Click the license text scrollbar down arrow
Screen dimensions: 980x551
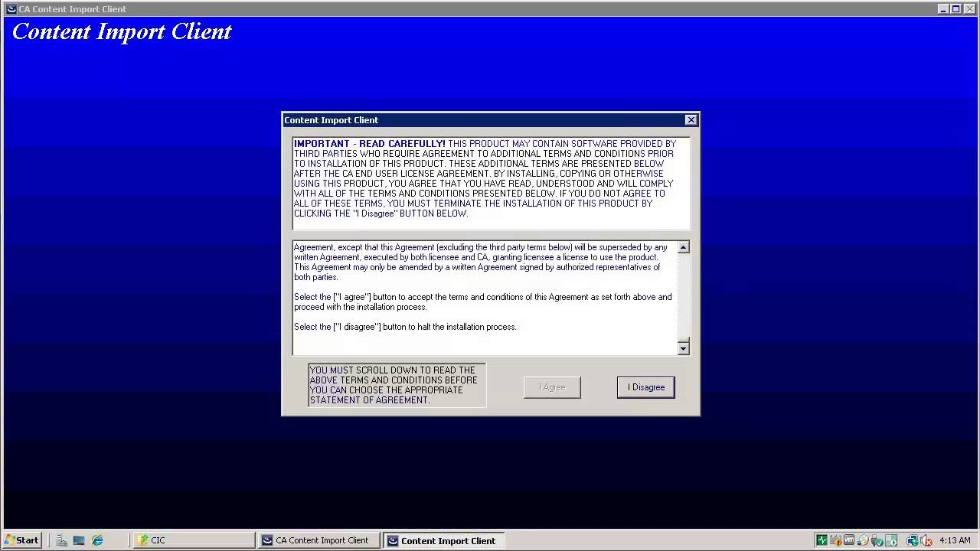tap(683, 348)
